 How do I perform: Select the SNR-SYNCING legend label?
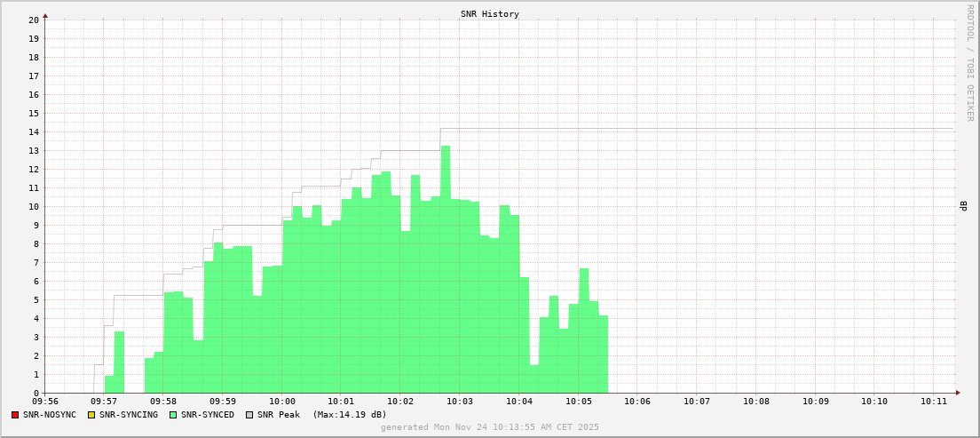[129, 415]
